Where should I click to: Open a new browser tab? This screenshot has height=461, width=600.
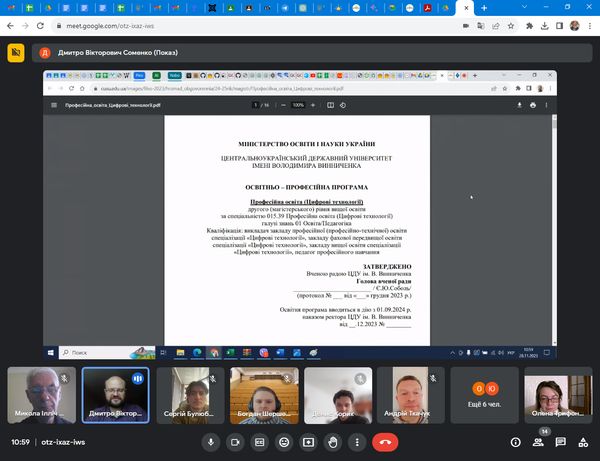tap(485, 8)
